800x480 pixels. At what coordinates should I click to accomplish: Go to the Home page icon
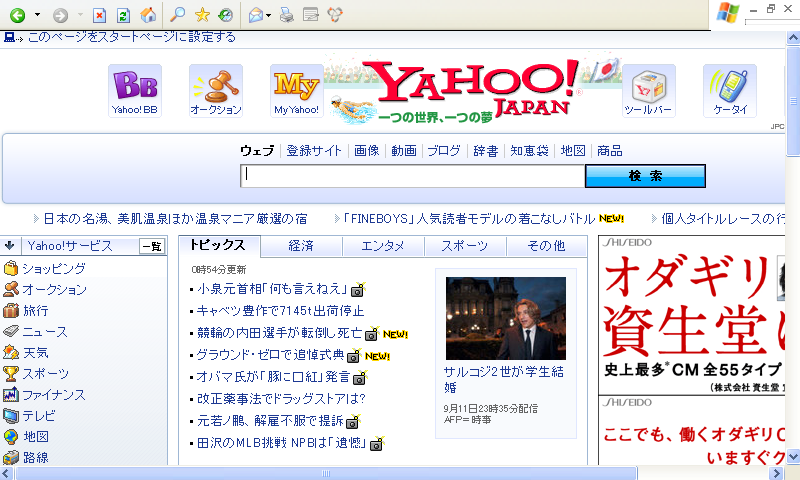[x=148, y=15]
